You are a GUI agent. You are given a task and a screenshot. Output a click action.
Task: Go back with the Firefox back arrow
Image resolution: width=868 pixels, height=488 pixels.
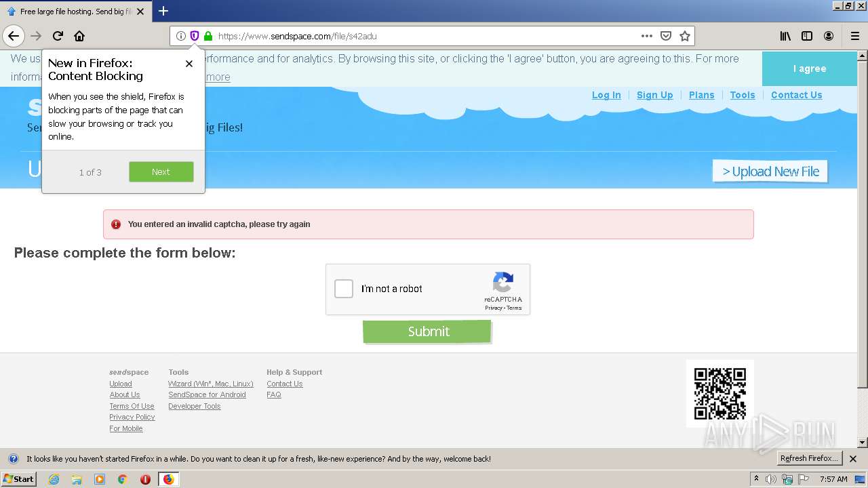pyautogui.click(x=14, y=36)
